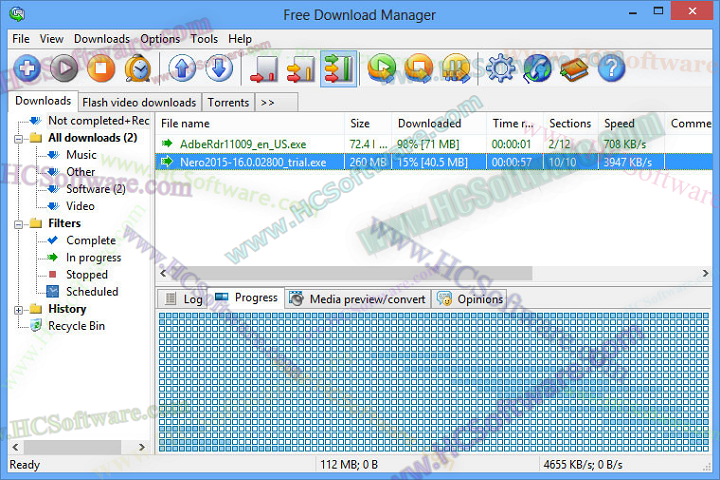The image size is (720, 480).
Task: Select heavy traffic mode icon
Action: point(338,69)
